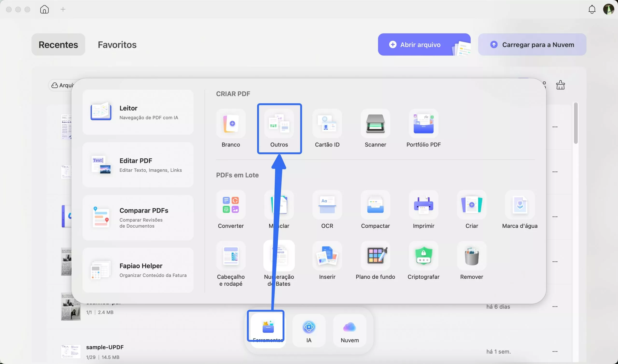Click Carregar para a Nuvem button
This screenshot has width=618, height=364.
tap(532, 45)
